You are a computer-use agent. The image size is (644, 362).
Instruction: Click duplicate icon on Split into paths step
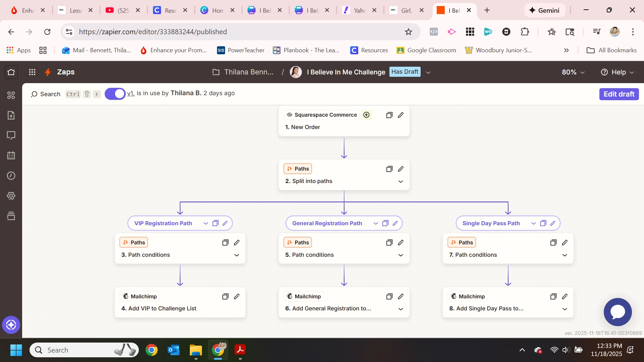[389, 169]
